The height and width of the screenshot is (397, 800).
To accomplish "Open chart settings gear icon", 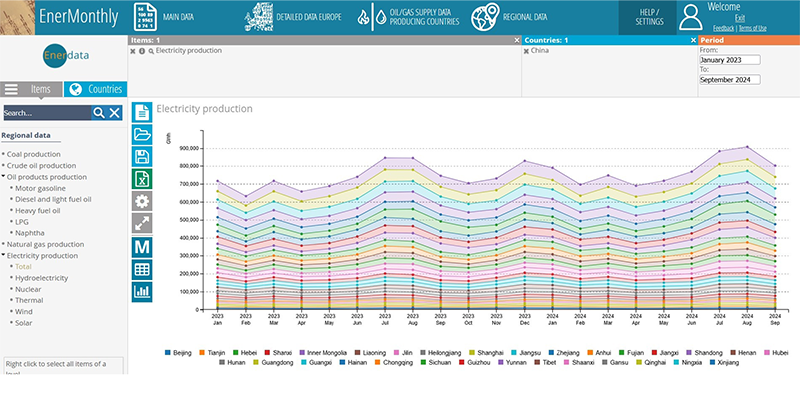I will coord(142,202).
